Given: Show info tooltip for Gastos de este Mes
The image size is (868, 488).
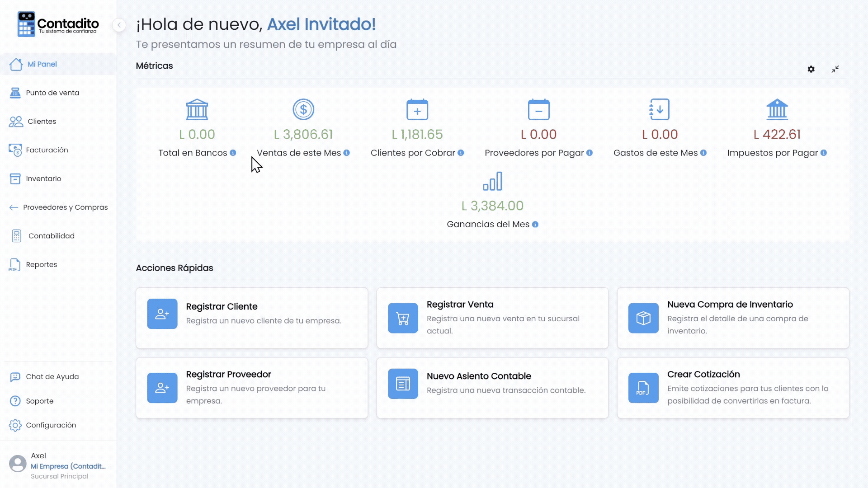Looking at the screenshot, I should click(x=703, y=153).
